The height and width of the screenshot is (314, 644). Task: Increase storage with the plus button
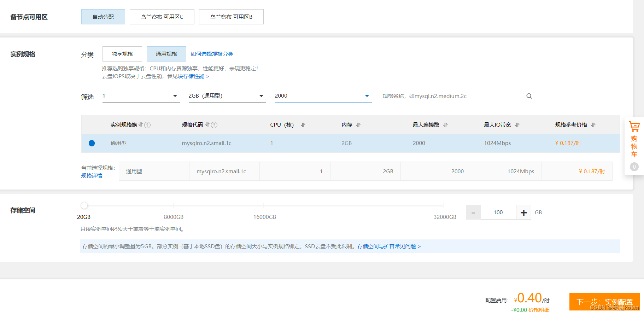(524, 213)
